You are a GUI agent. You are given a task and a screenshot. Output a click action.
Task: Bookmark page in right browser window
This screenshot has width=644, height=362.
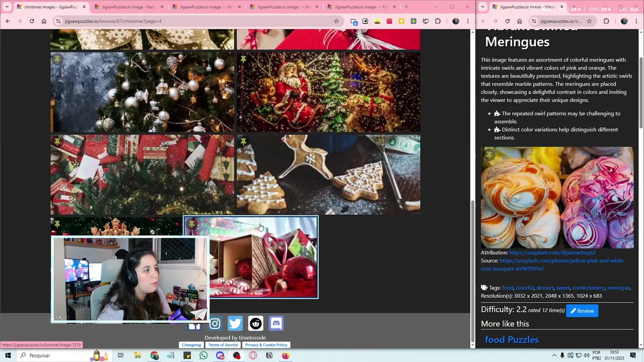[589, 21]
